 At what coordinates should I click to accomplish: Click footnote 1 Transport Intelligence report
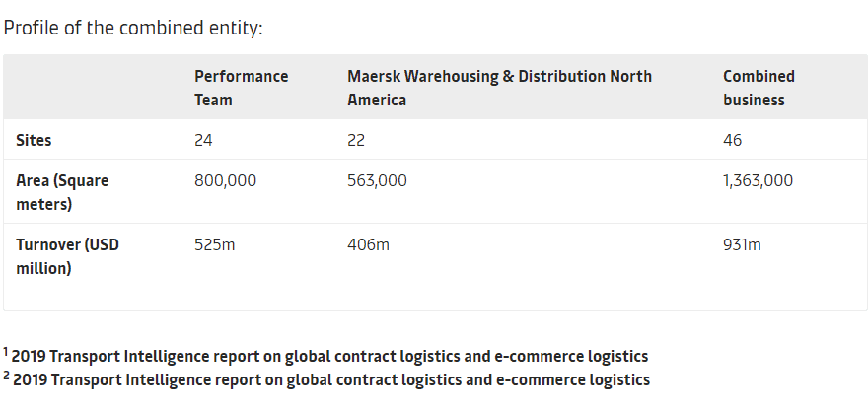click(329, 356)
